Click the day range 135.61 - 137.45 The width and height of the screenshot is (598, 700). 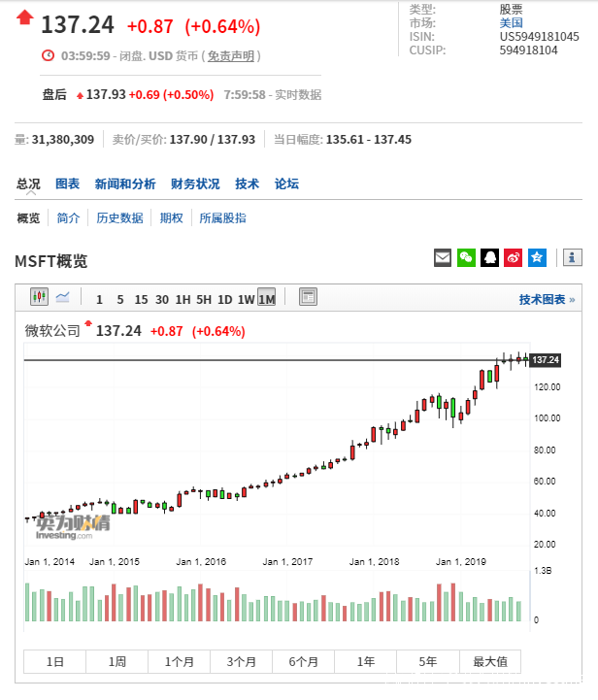click(x=369, y=140)
